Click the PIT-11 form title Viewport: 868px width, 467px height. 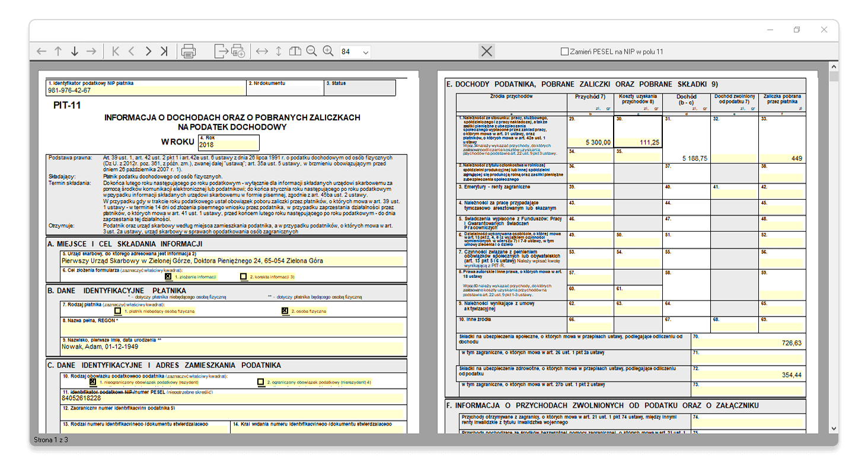pos(66,105)
